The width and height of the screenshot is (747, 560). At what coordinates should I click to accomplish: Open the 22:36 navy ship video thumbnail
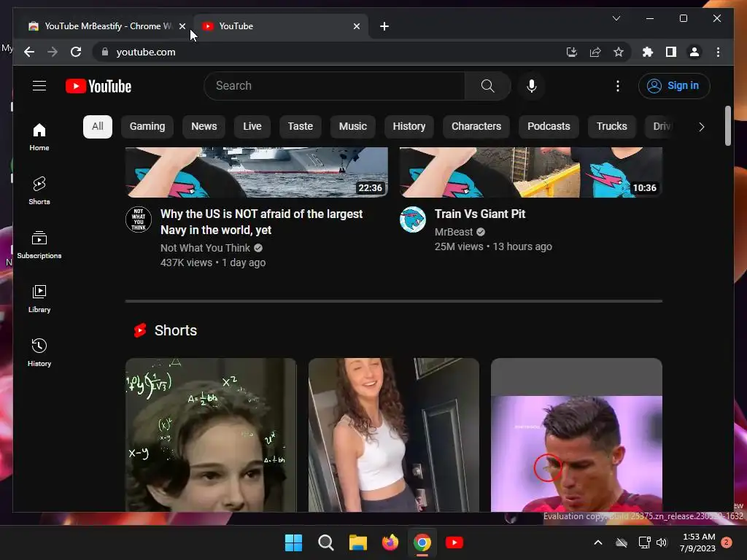[x=257, y=172]
